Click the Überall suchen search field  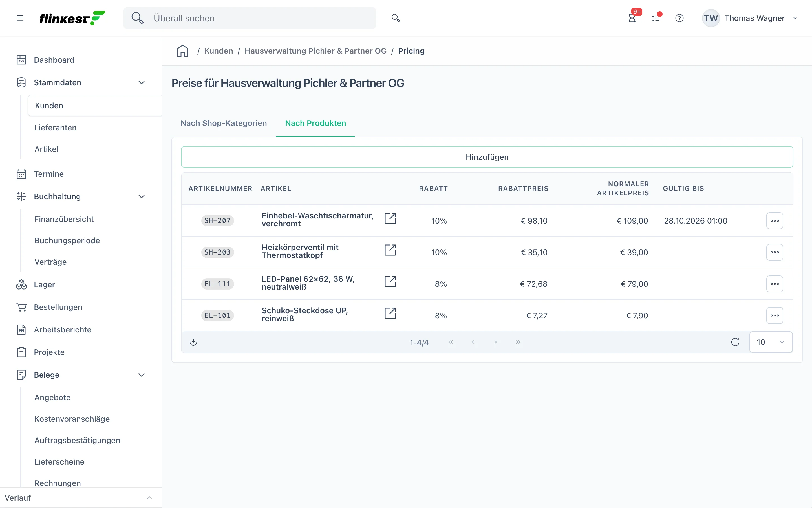pos(250,18)
